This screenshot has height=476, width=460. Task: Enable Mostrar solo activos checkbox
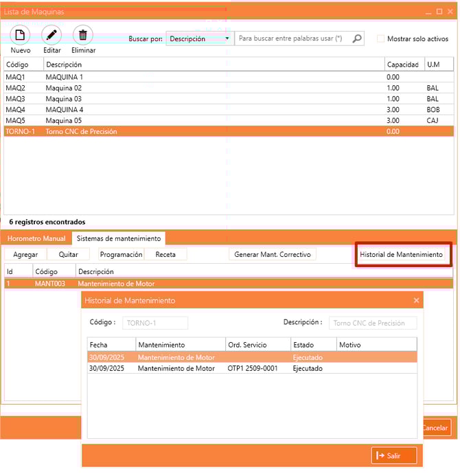381,39
